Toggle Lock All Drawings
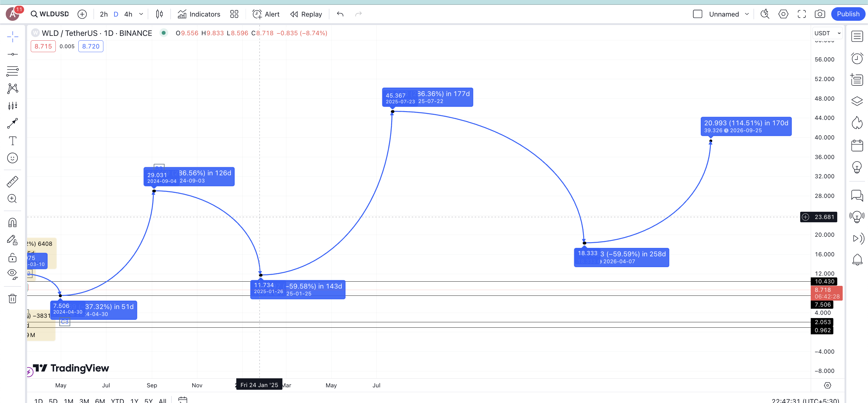The image size is (868, 403). [12, 258]
